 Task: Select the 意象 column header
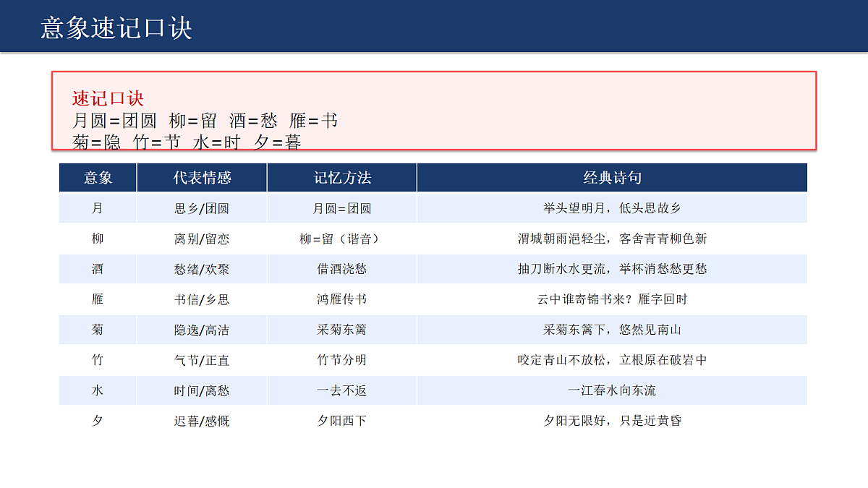[98, 178]
